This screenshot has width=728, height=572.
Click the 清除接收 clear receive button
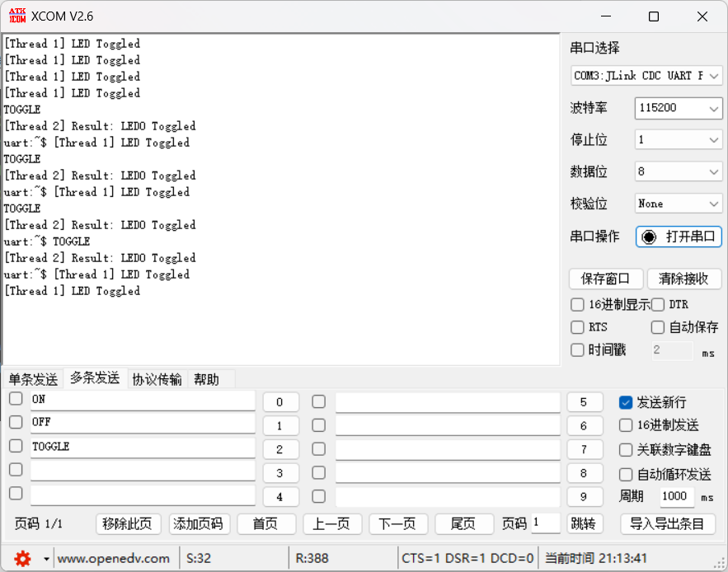683,279
